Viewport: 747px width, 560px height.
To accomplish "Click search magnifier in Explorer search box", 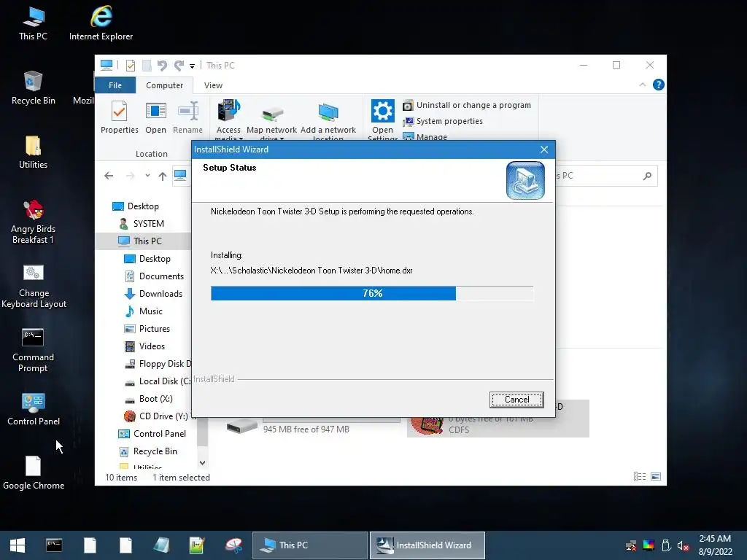I will click(x=647, y=176).
